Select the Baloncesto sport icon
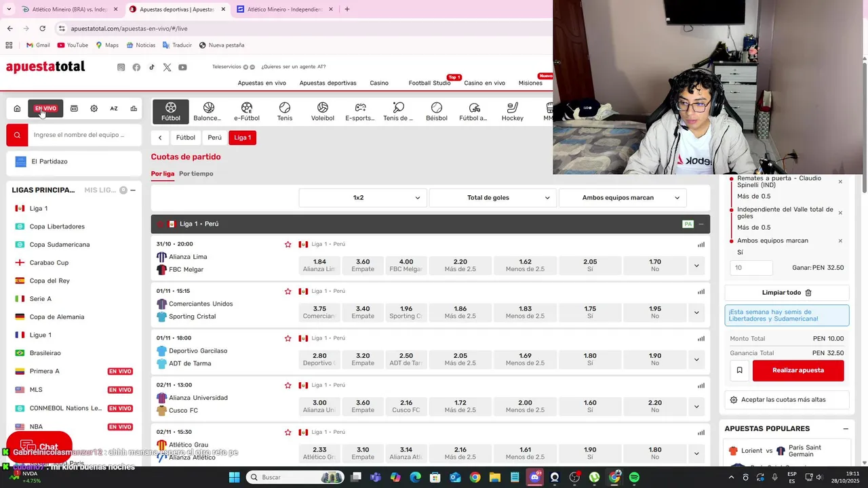This screenshot has height=488, width=868. [208, 112]
